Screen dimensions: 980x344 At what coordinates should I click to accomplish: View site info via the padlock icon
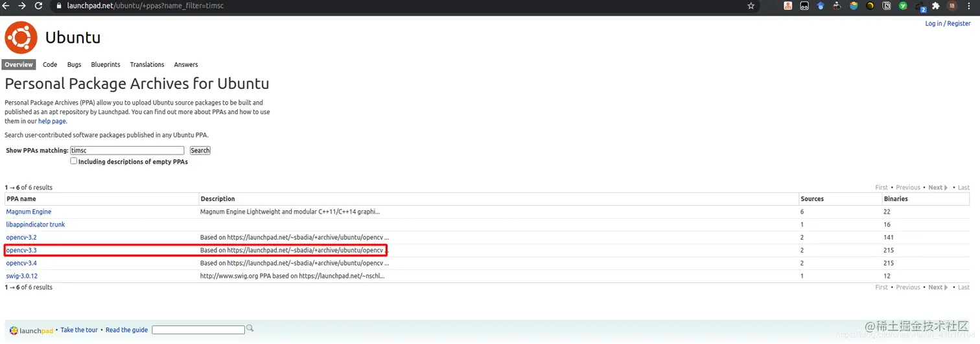click(x=58, y=6)
